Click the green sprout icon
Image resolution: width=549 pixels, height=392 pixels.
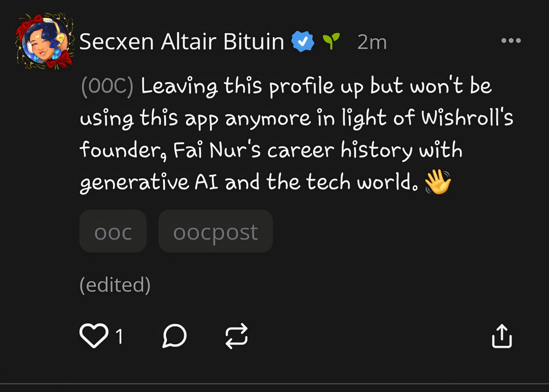click(331, 41)
